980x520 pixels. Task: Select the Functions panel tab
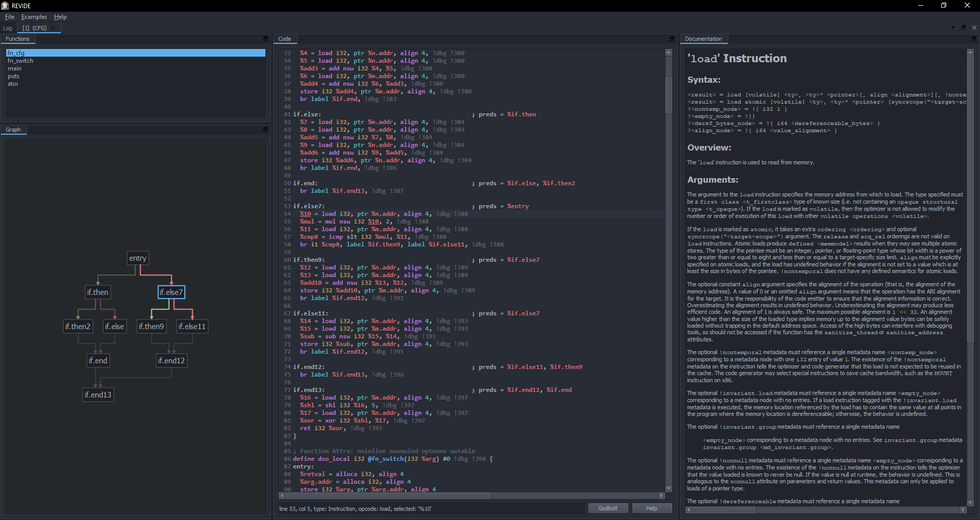tap(18, 39)
